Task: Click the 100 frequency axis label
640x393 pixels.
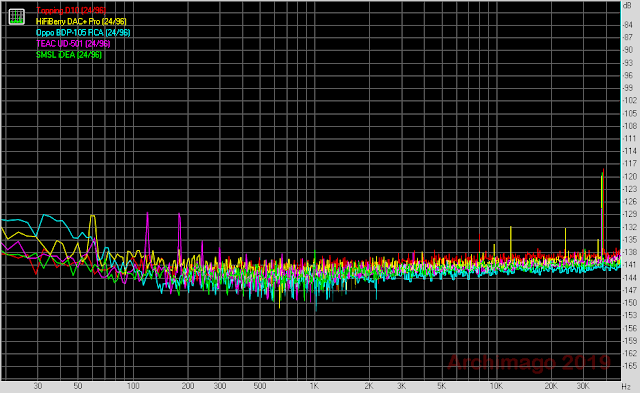Action: 133,386
